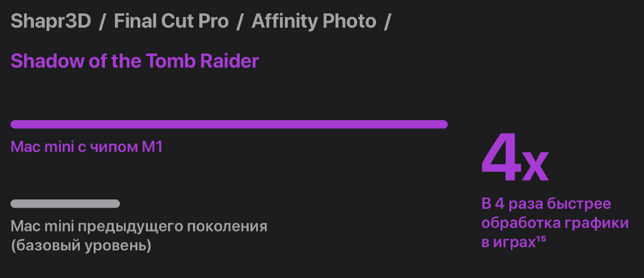The height and width of the screenshot is (278, 644).
Task: Click the trailing slash after Affinity Photo
Action: [387, 21]
